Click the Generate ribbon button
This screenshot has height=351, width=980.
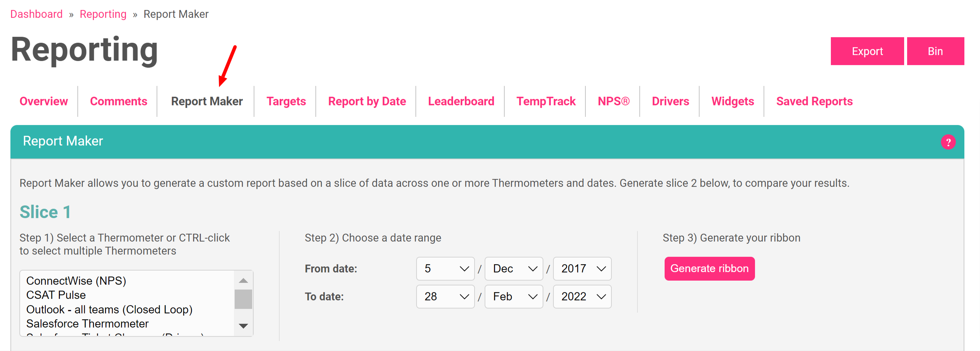click(x=709, y=268)
